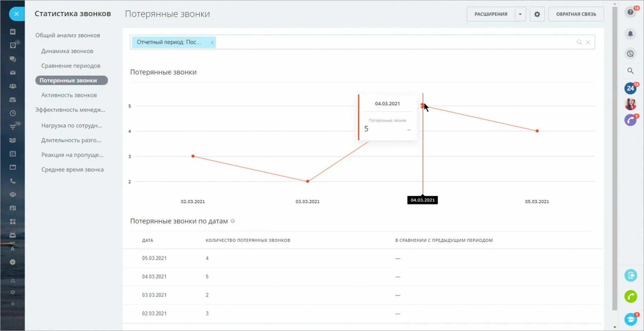The width and height of the screenshot is (644, 331).
Task: Click the green phone dialer button
Action: (631, 296)
